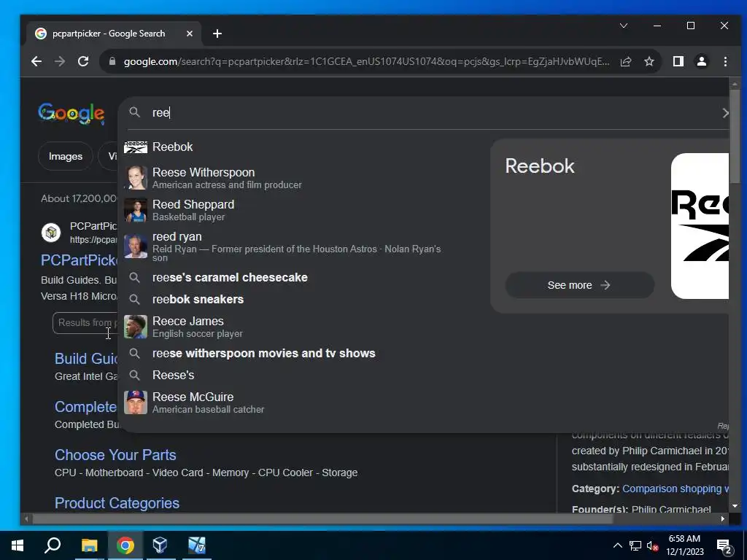Open the Product Categories link
The width and height of the screenshot is (747, 560).
tap(117, 503)
